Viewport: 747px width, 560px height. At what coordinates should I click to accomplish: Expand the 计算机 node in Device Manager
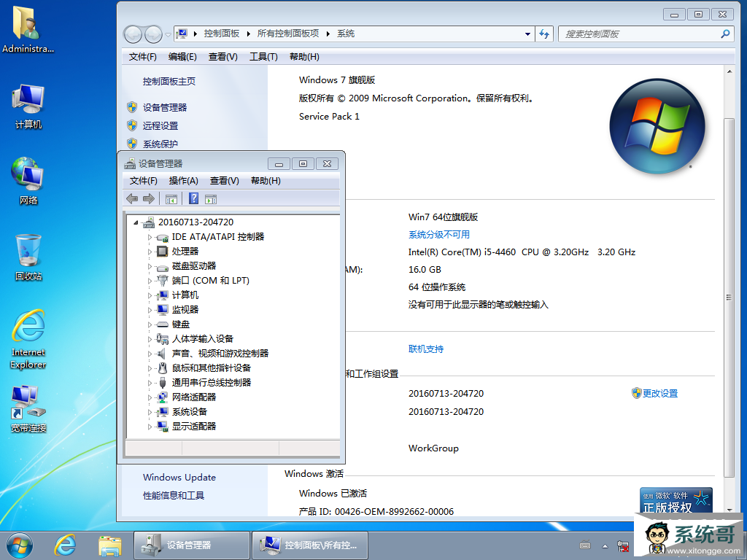click(x=150, y=295)
